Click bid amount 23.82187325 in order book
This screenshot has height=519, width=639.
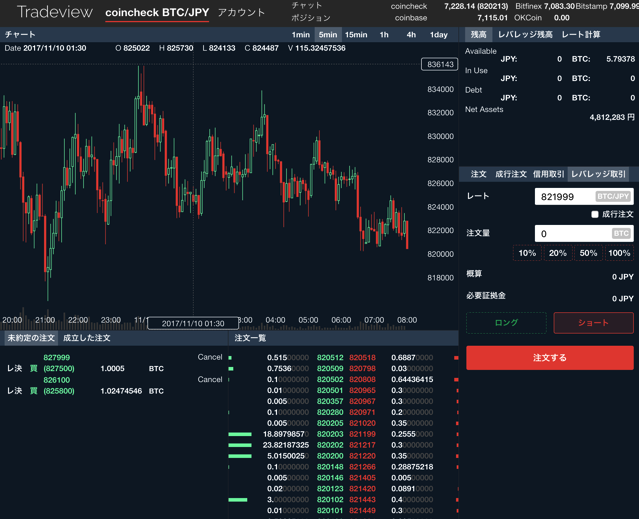(x=286, y=445)
